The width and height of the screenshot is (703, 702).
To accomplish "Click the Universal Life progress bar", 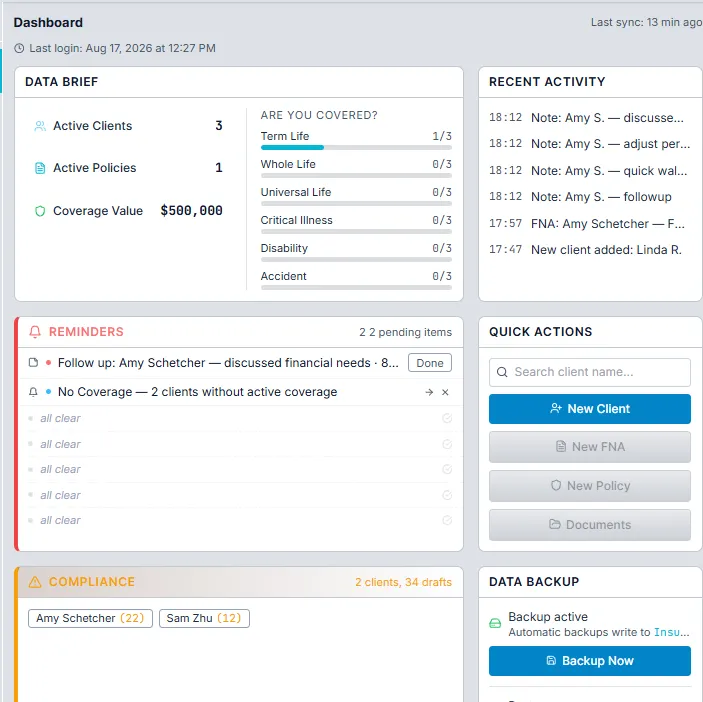I will point(356,204).
